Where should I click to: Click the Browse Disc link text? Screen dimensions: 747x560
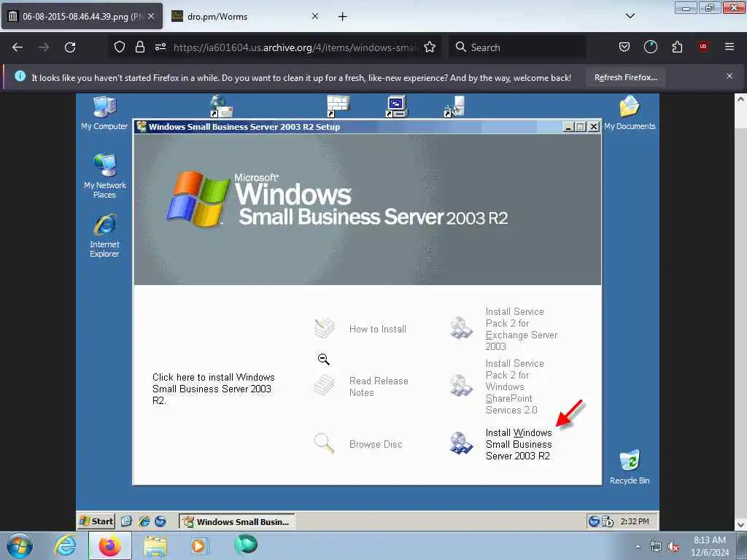pyautogui.click(x=376, y=444)
